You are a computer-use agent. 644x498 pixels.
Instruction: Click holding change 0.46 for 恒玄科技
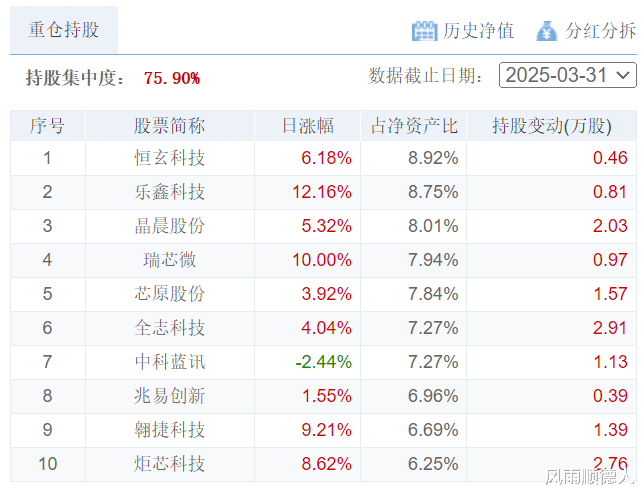[610, 158]
